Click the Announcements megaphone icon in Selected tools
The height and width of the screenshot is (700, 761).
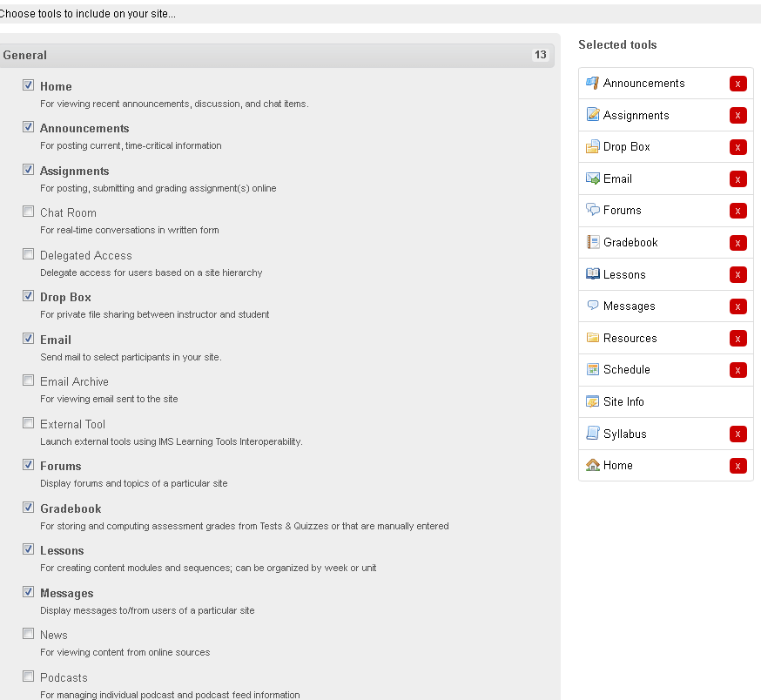tap(593, 83)
